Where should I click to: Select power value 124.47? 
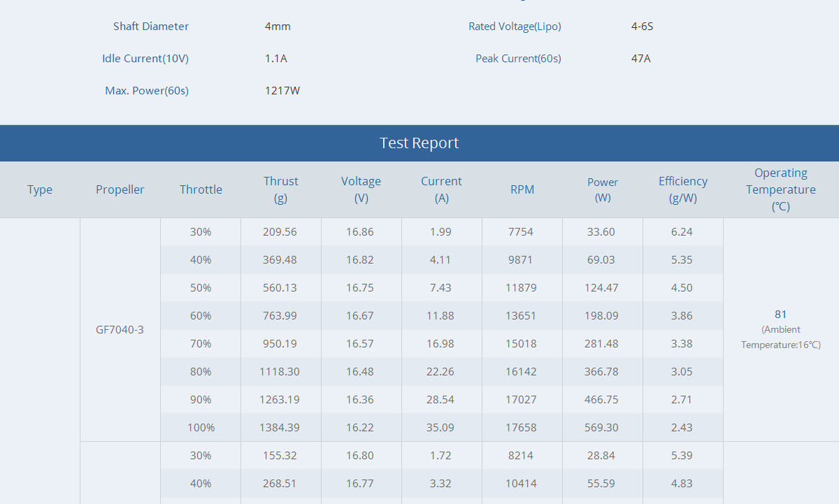pos(601,287)
